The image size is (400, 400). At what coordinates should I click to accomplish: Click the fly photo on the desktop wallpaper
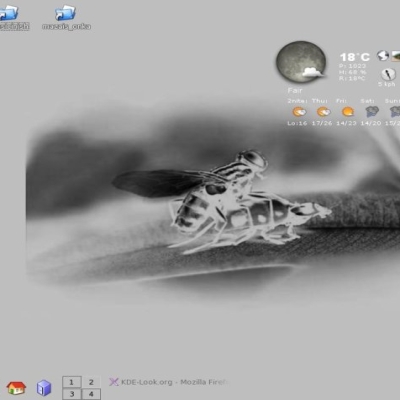213,203
